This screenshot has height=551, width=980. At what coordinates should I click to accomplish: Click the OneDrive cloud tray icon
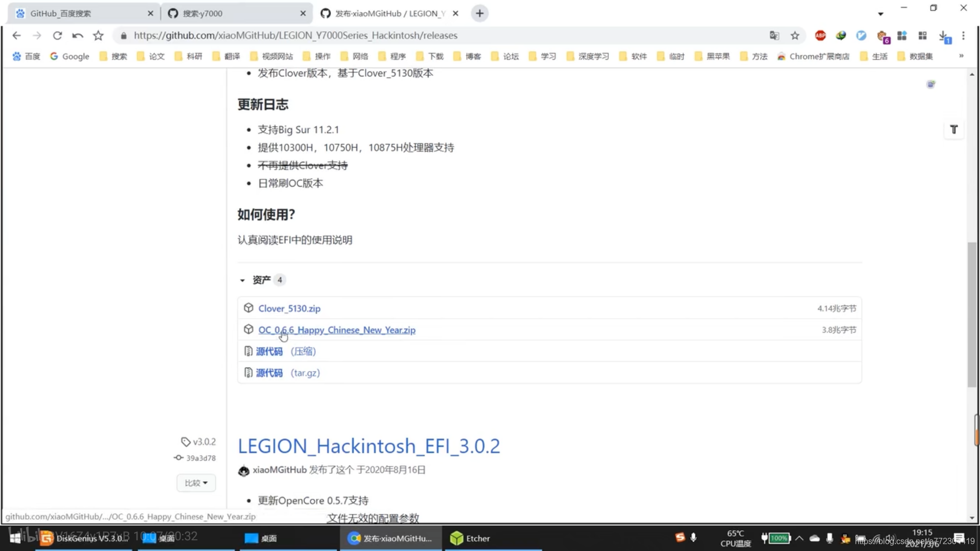pyautogui.click(x=815, y=538)
